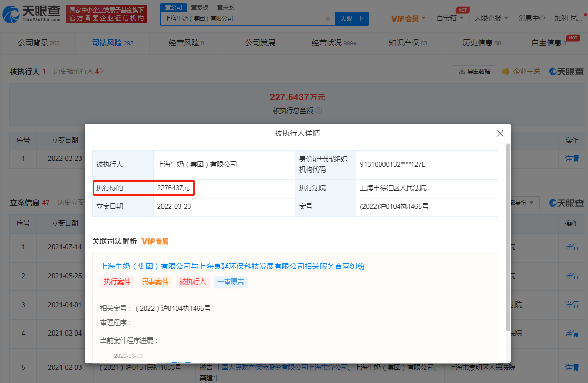The width and height of the screenshot is (588, 383).
Task: Open the 自主信息 tab
Action: (549, 43)
